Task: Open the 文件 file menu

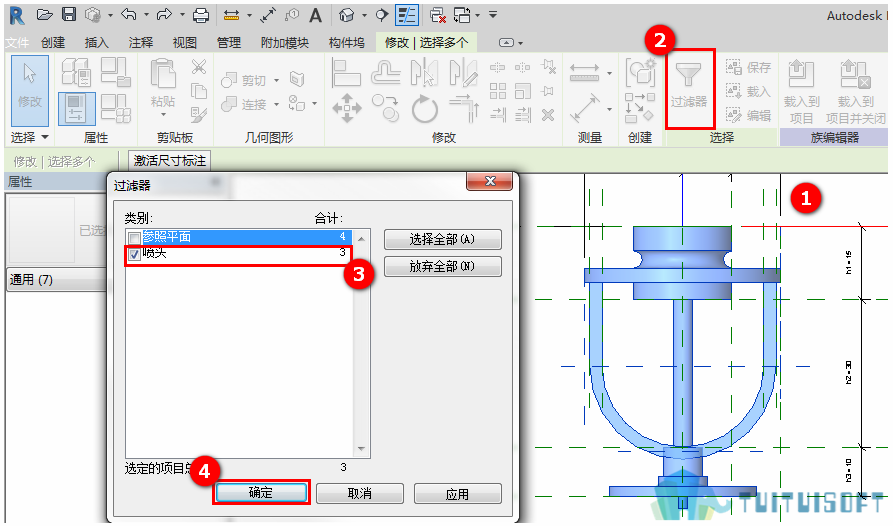Action: point(17,43)
